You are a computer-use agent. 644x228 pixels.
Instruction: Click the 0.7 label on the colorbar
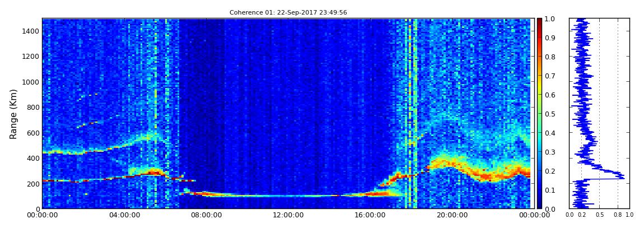point(549,76)
